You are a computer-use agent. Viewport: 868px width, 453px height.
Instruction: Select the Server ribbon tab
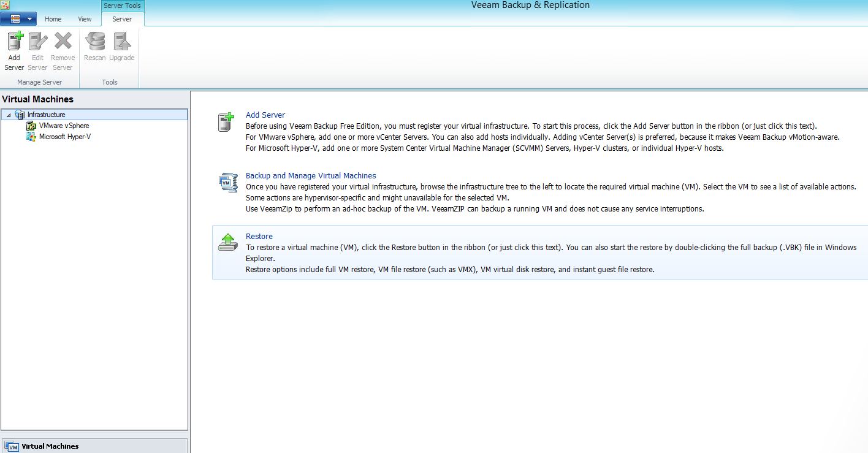[122, 19]
